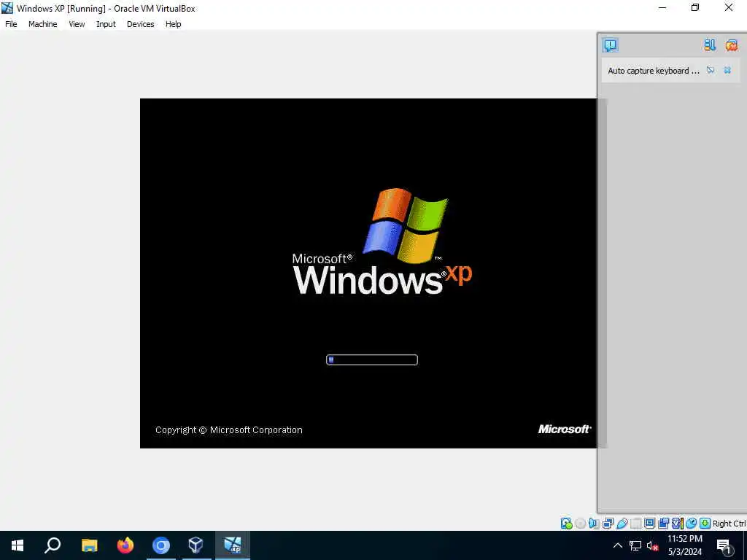This screenshot has height=560, width=747.
Task: Dismiss the Auto capture keyboard notification
Action: 727,71
